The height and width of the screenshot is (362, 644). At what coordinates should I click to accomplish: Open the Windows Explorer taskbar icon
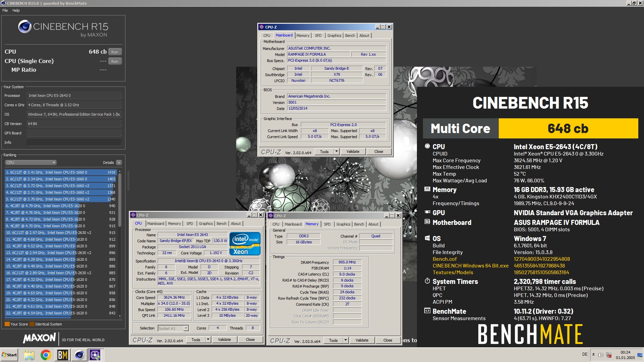click(x=29, y=355)
